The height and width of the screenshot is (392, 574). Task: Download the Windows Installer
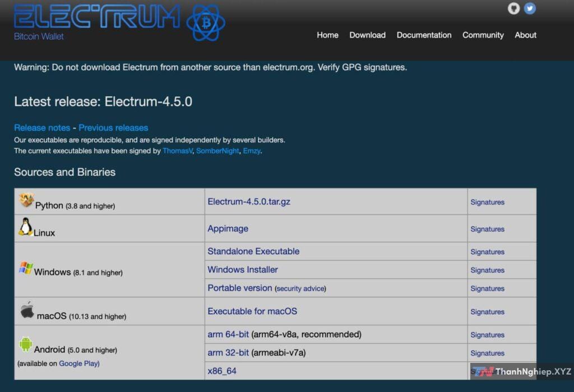tap(243, 269)
